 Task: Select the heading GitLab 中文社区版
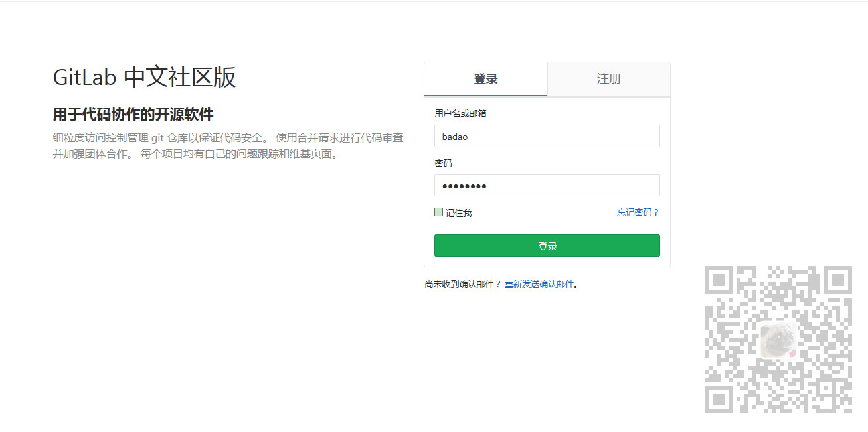coord(144,78)
